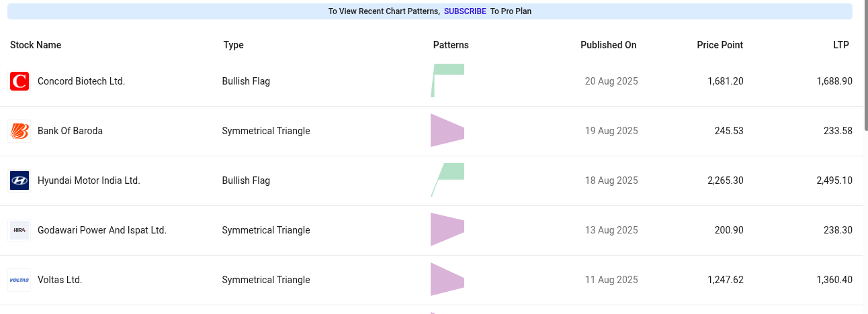
Task: Click the Concord Biotech red logo icon
Action: 19,81
